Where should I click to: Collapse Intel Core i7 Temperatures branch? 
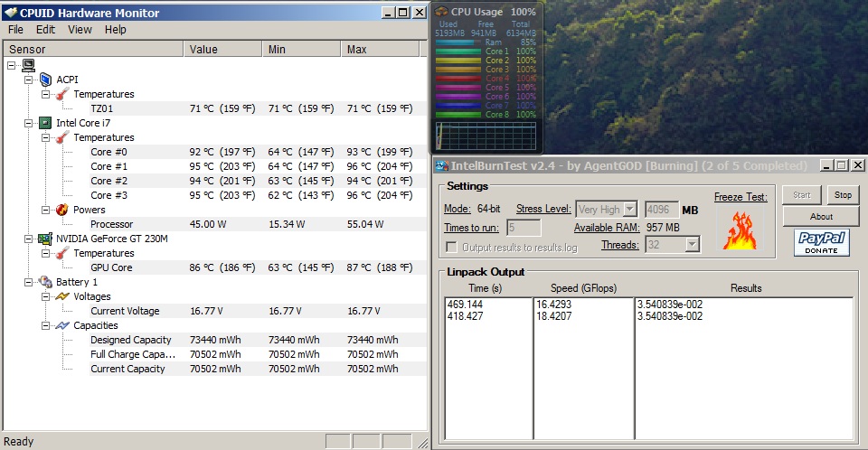[x=45, y=137]
